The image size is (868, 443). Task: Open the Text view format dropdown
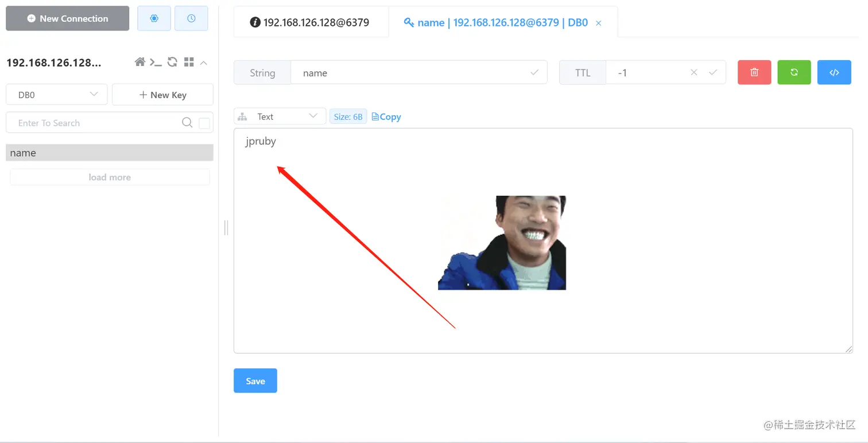point(280,116)
